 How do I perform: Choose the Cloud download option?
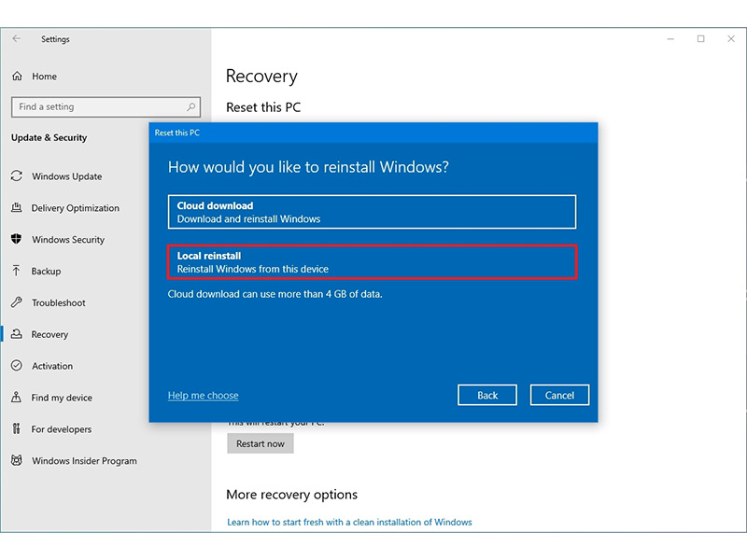click(372, 212)
